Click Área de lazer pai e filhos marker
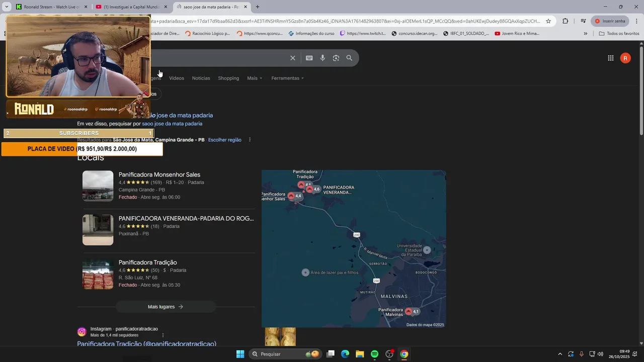The width and height of the screenshot is (644, 362). click(x=305, y=273)
